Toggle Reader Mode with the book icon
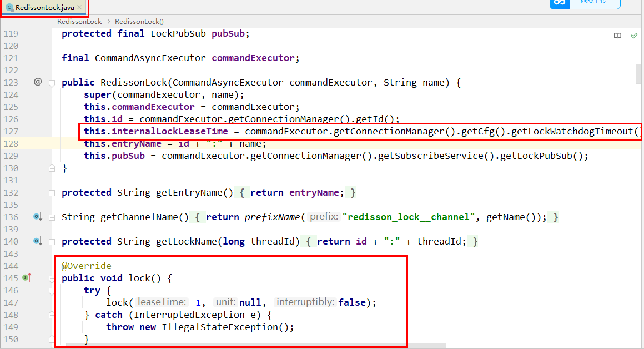 [x=617, y=36]
